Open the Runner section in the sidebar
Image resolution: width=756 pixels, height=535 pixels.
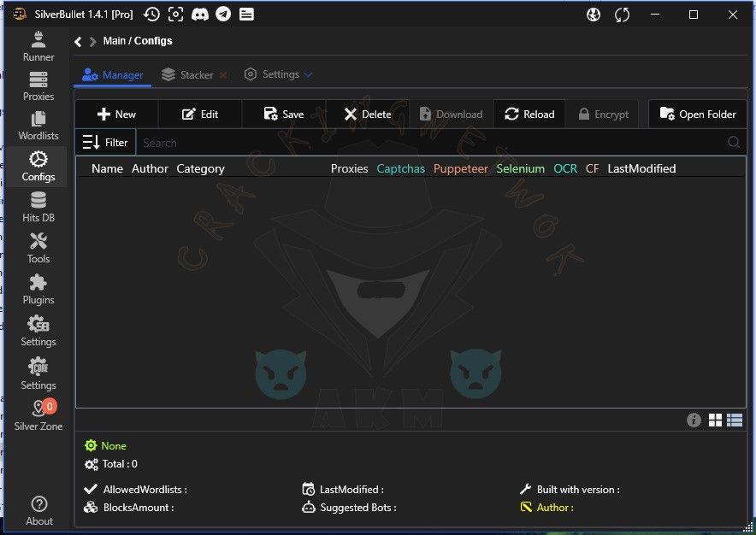(38, 45)
